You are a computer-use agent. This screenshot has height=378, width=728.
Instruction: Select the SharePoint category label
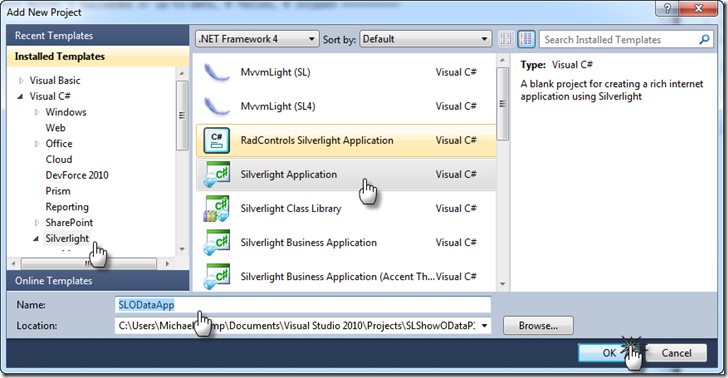(69, 222)
